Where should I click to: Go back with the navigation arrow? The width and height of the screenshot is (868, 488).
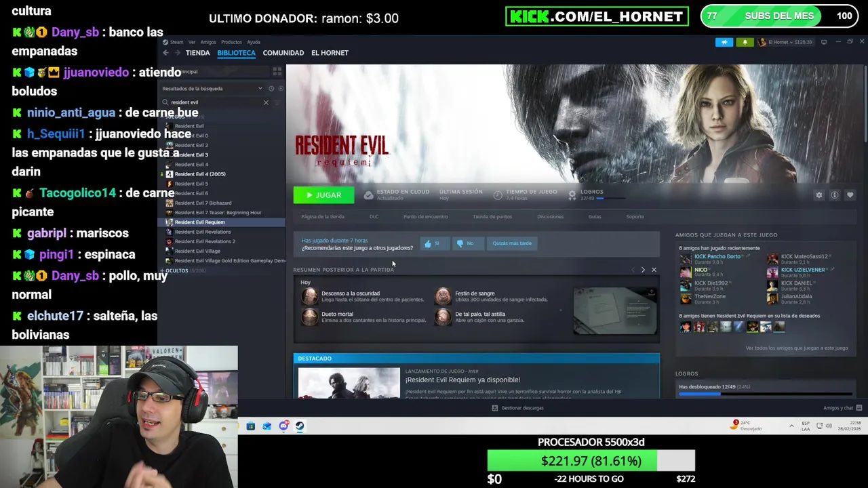pos(166,53)
